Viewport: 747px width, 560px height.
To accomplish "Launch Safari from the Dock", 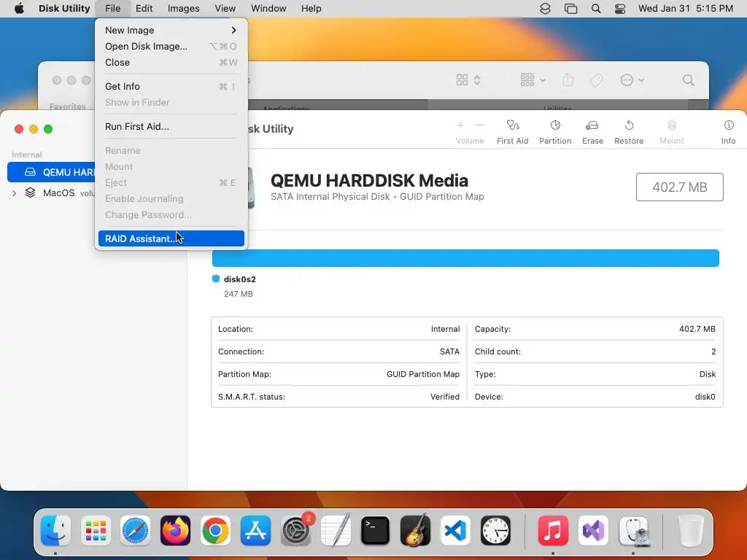I will 135,531.
